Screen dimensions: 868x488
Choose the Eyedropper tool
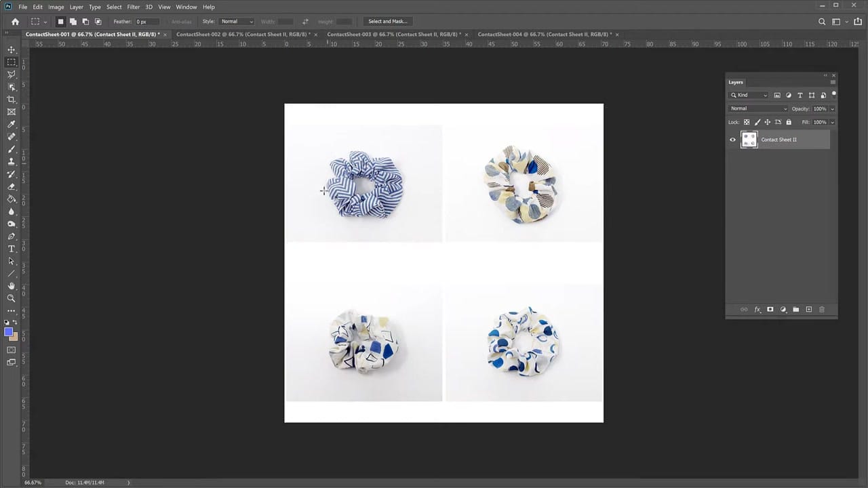point(11,124)
